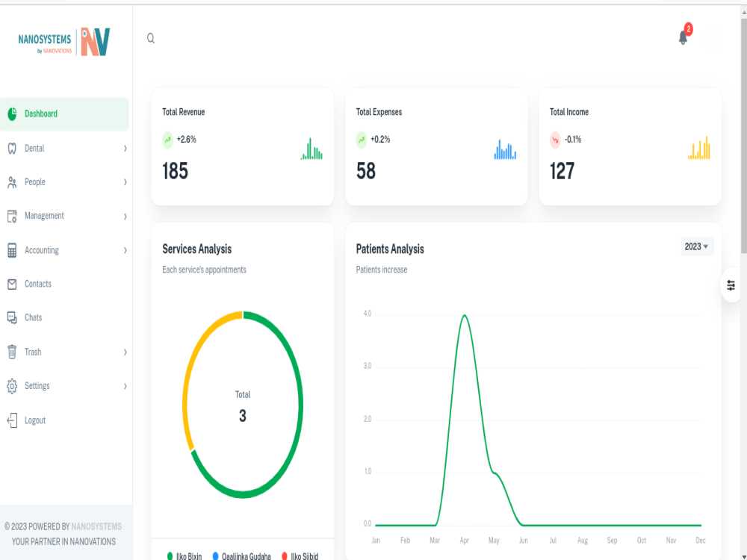
Task: Follow the NANOSYSTEMS footer link
Action: point(96,526)
